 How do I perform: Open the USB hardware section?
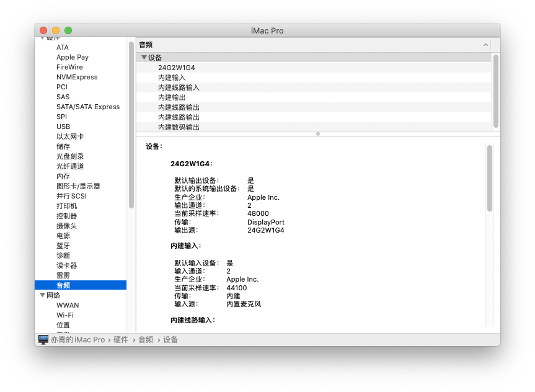point(63,127)
